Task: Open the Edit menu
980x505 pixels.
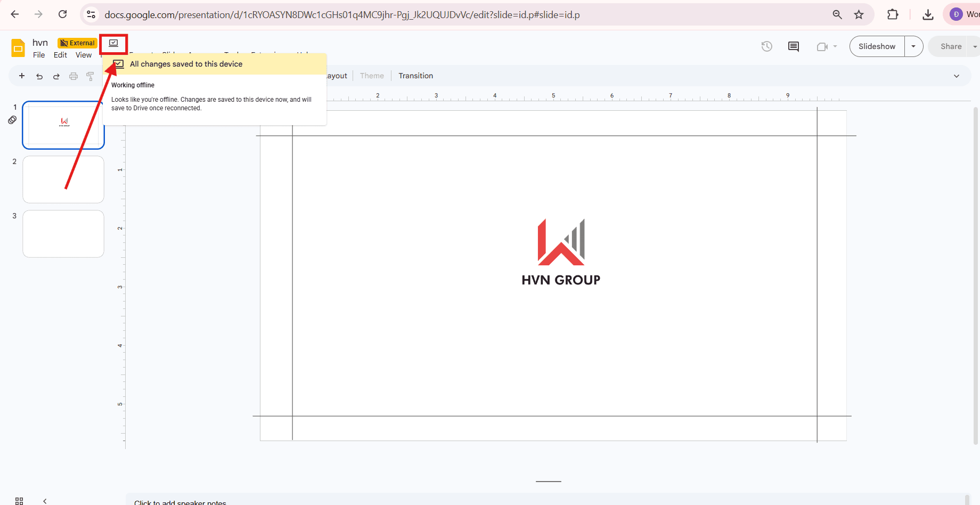Action: click(60, 55)
